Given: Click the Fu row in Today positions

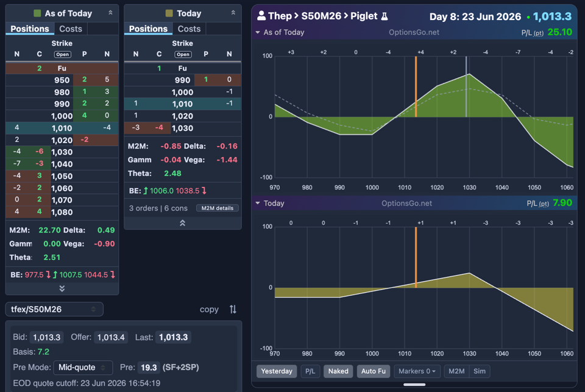Looking at the screenshot, I should tap(182, 68).
